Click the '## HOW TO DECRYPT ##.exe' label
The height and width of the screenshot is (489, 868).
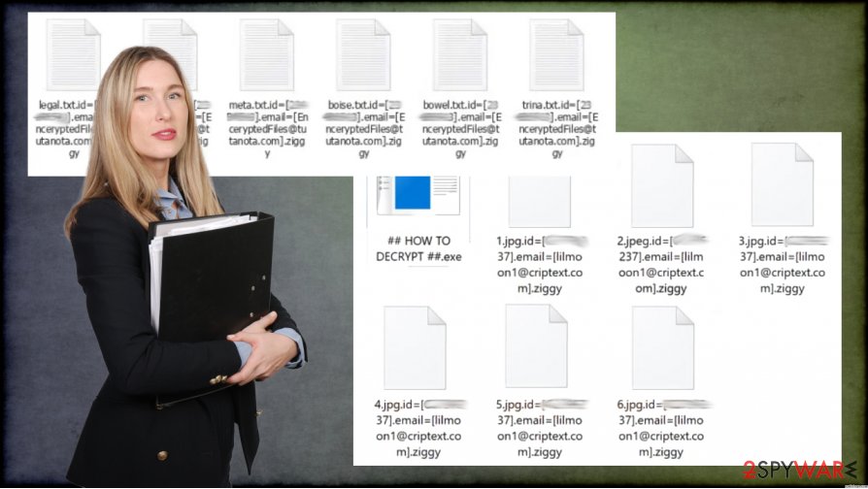click(x=418, y=248)
